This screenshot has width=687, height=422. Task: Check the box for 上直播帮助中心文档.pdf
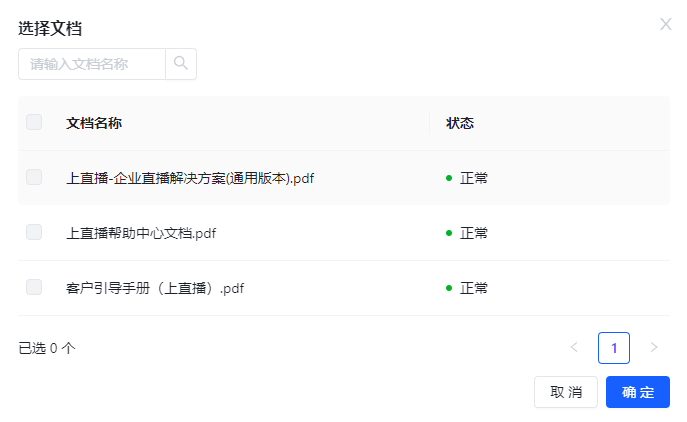(34, 232)
